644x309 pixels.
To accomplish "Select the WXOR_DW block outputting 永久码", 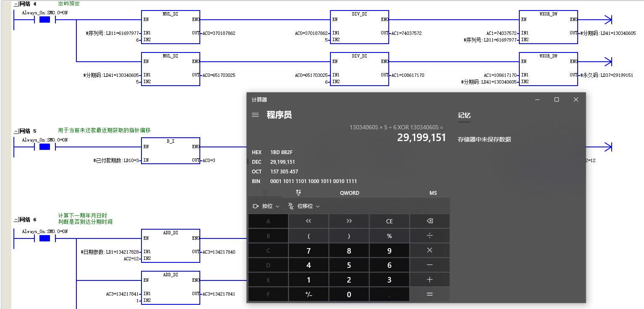I will coord(548,69).
